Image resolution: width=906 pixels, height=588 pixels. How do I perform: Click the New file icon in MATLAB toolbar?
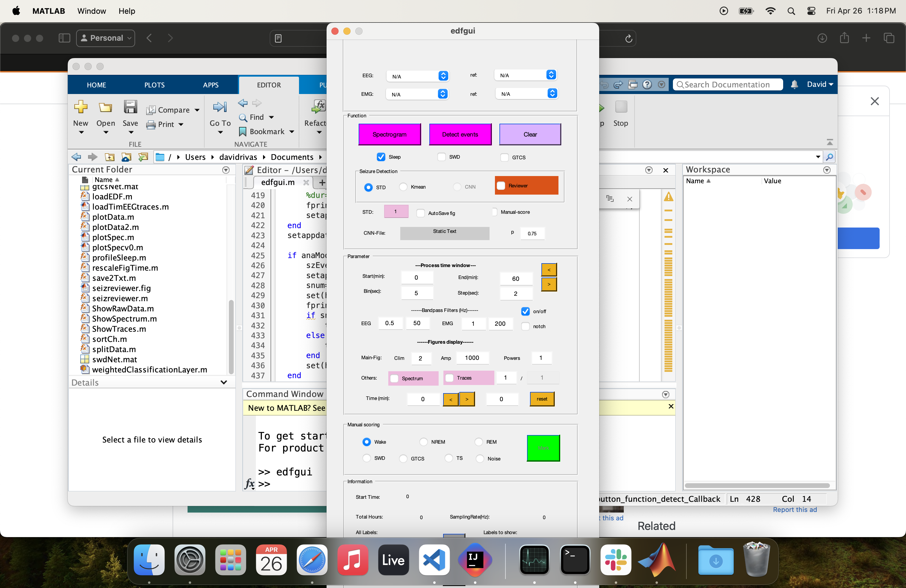81,107
